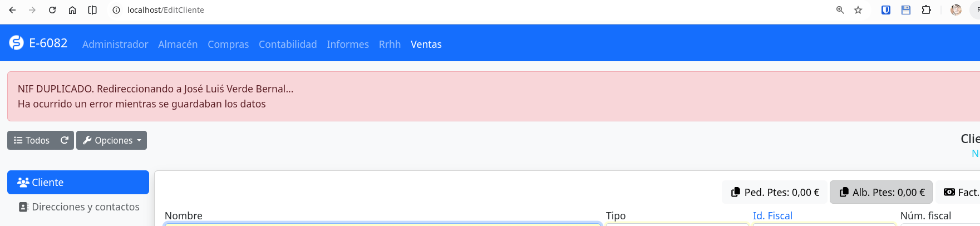This screenshot has height=226, width=980.
Task: Open the Administrador menu
Action: click(x=115, y=44)
